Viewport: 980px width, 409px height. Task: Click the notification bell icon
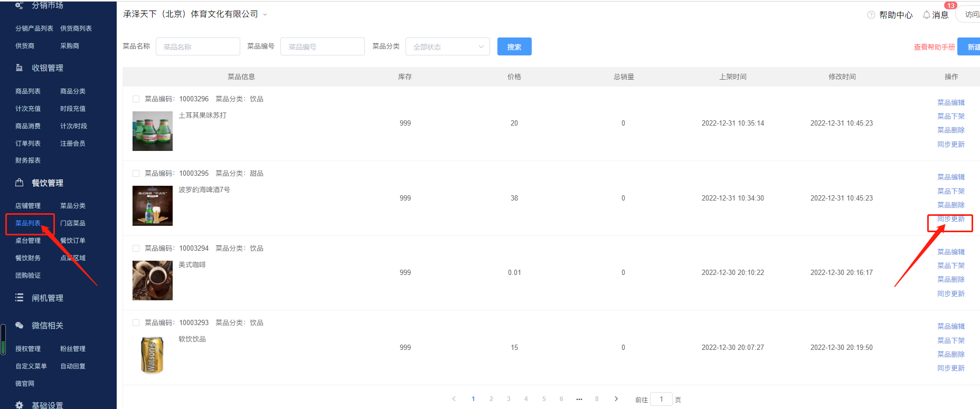click(926, 15)
